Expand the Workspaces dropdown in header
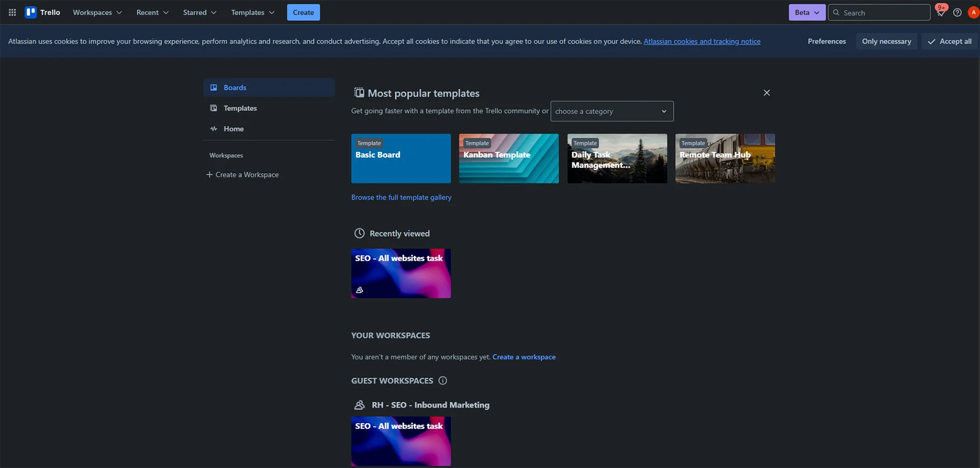The width and height of the screenshot is (980, 468). [x=97, y=12]
